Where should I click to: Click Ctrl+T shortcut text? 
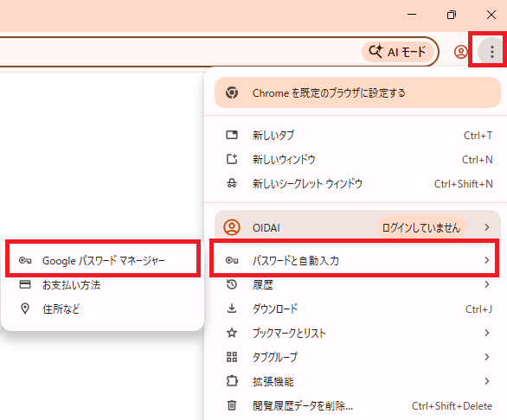click(x=478, y=136)
